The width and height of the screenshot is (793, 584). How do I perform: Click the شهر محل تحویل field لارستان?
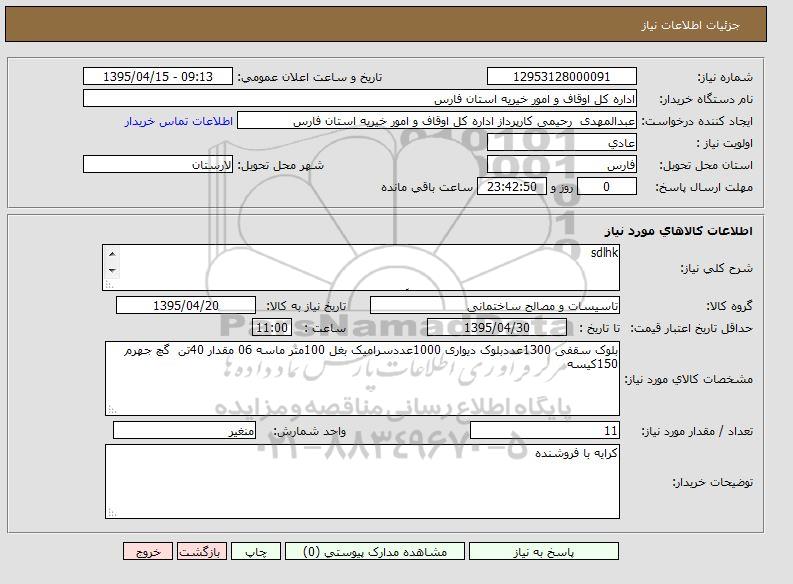(158, 165)
